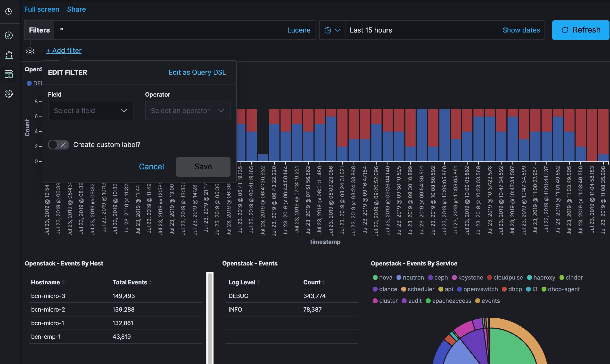Cancel the edit filter dialog
Image resolution: width=610 pixels, height=364 pixels.
click(151, 166)
